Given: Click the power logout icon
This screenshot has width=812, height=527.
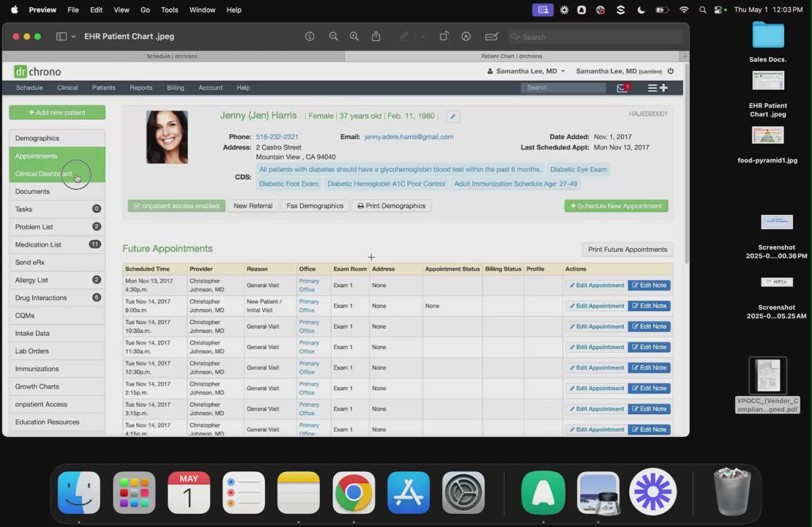Looking at the screenshot, I should click(x=671, y=71).
